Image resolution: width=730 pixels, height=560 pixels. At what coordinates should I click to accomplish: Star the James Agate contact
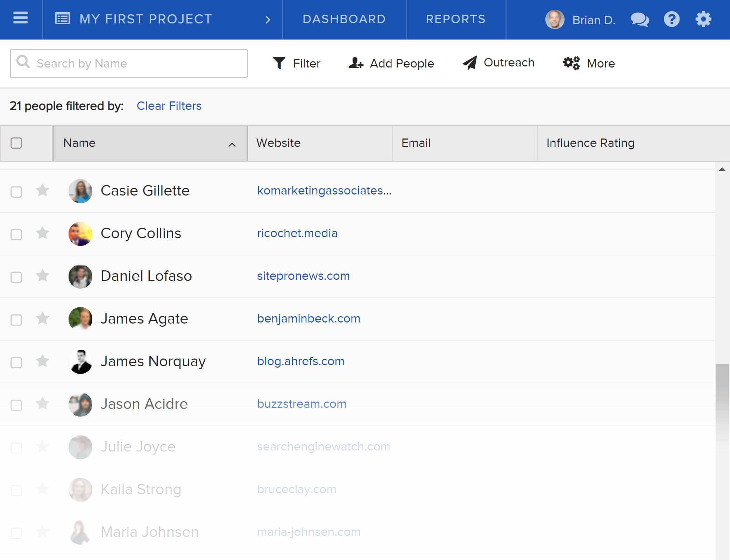point(43,318)
